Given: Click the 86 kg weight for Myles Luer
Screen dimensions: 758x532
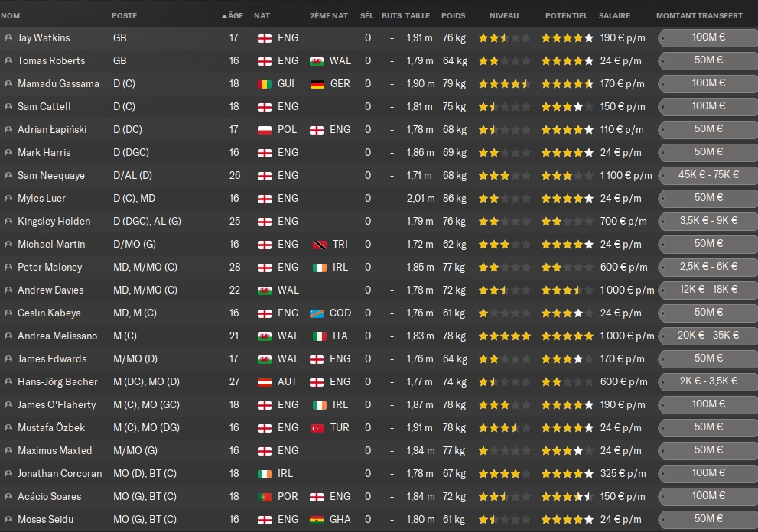Looking at the screenshot, I should coord(455,198).
